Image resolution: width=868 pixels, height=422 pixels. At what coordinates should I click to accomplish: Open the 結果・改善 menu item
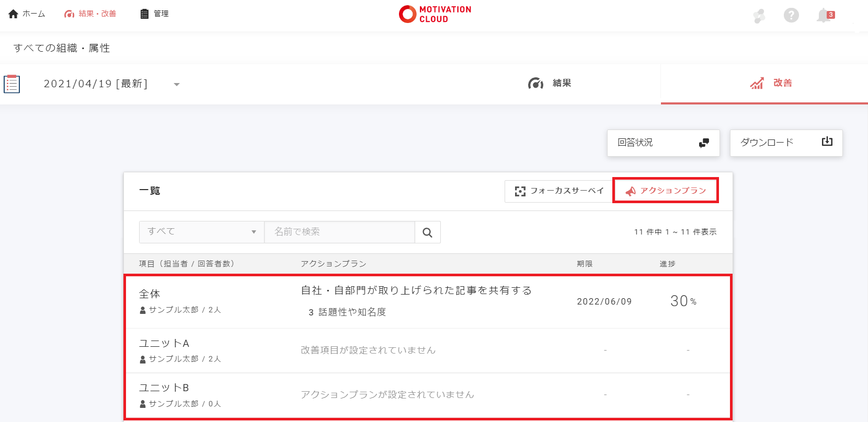tap(90, 14)
